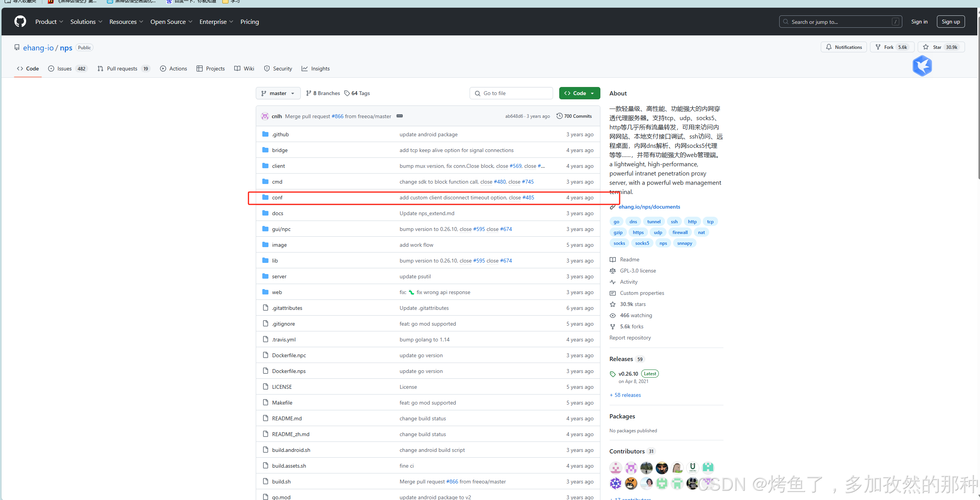This screenshot has height=500, width=980.
Task: Open the green Code dropdown
Action: 579,93
